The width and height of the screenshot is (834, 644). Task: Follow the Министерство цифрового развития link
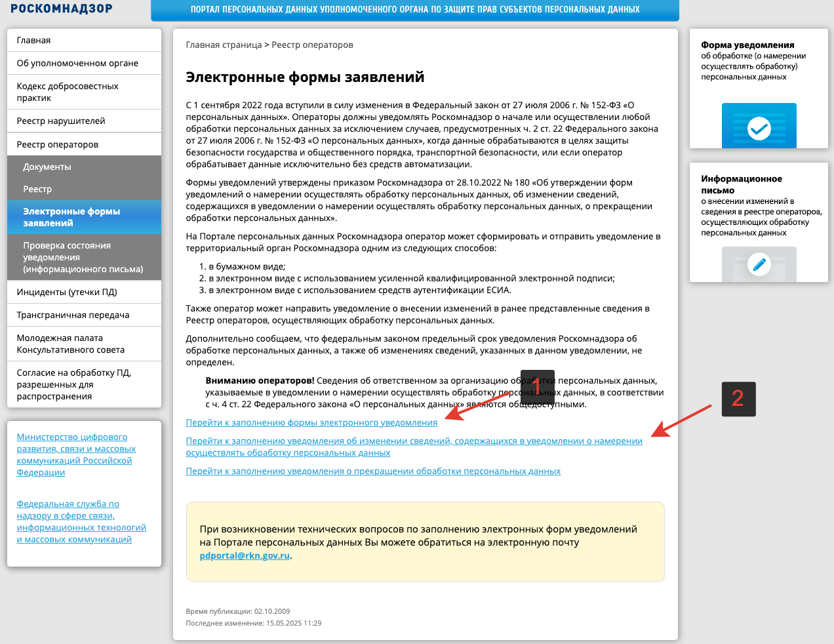point(76,454)
